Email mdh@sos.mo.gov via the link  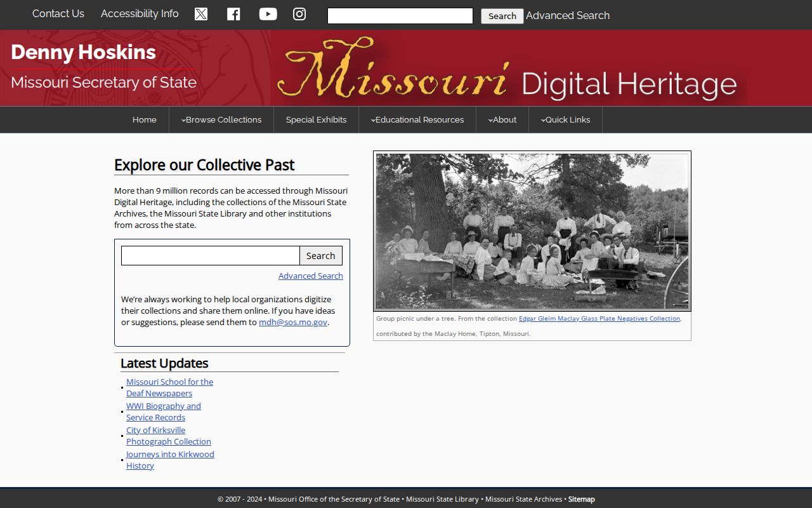coord(293,322)
